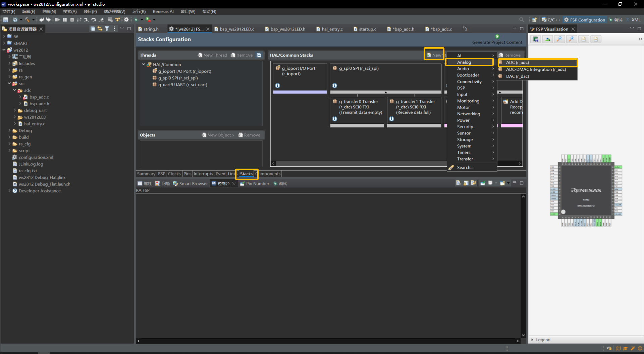Image resolution: width=644 pixels, height=354 pixels.
Task: Switch to the Interrupts tab
Action: [203, 174]
